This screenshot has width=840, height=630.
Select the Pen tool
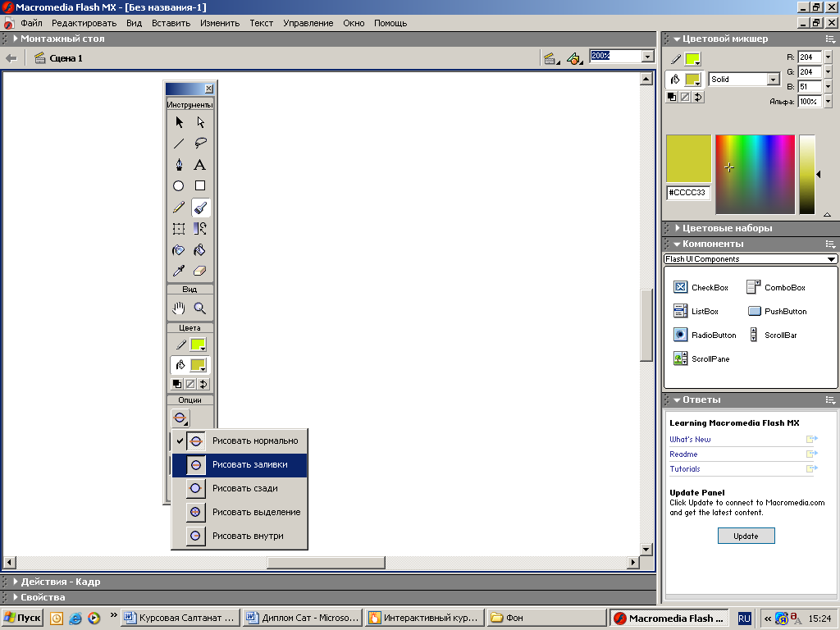(179, 164)
